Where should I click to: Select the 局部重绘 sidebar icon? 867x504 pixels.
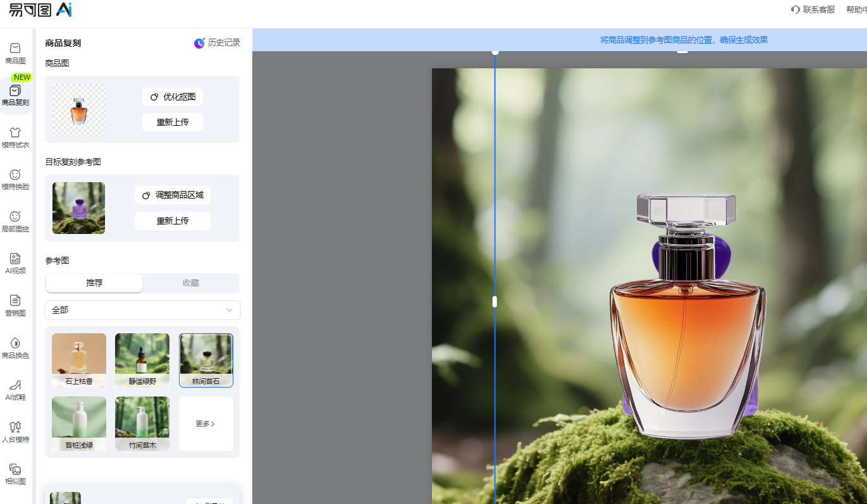pos(15,221)
